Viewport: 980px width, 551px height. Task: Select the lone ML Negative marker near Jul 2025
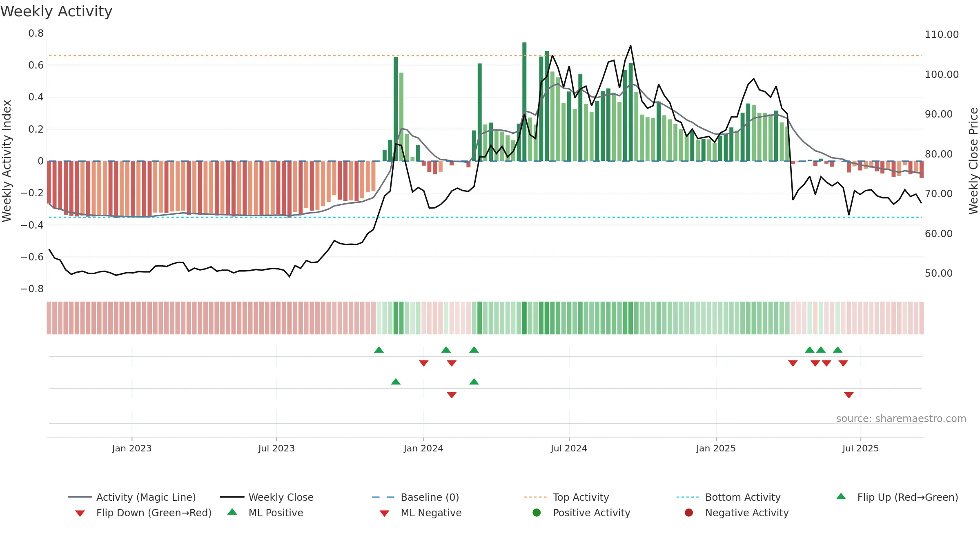tap(849, 395)
